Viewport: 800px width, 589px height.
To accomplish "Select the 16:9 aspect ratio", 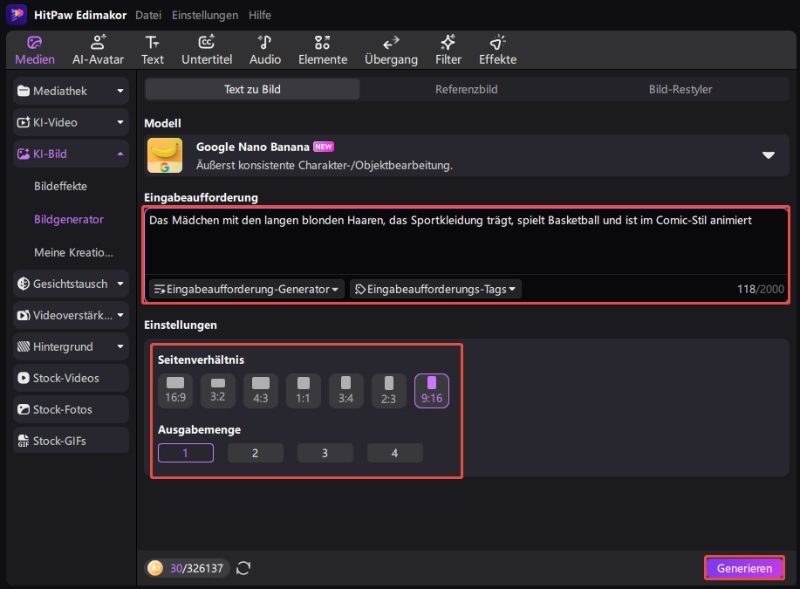I will pos(175,390).
